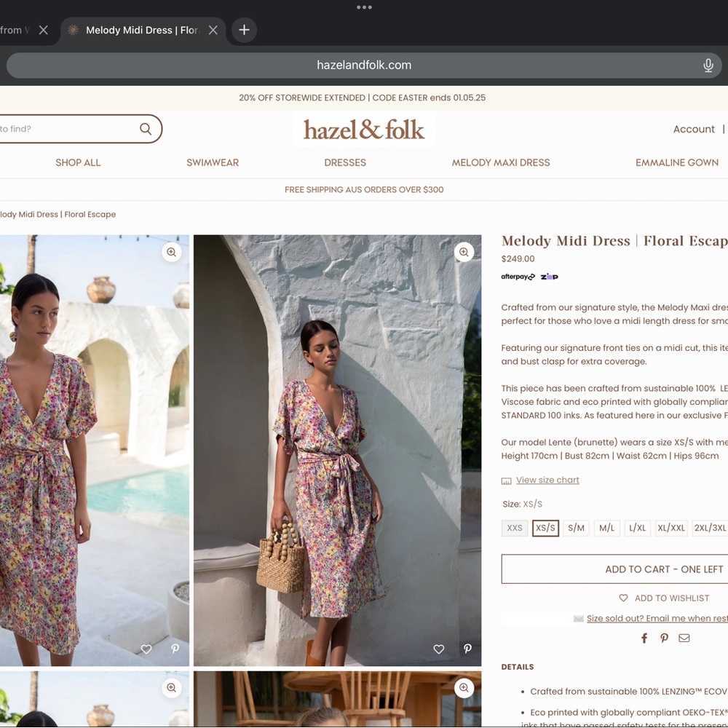Viewport: 728px width, 728px height.
Task: Open the SWIMWEAR navigation menu
Action: click(x=213, y=162)
